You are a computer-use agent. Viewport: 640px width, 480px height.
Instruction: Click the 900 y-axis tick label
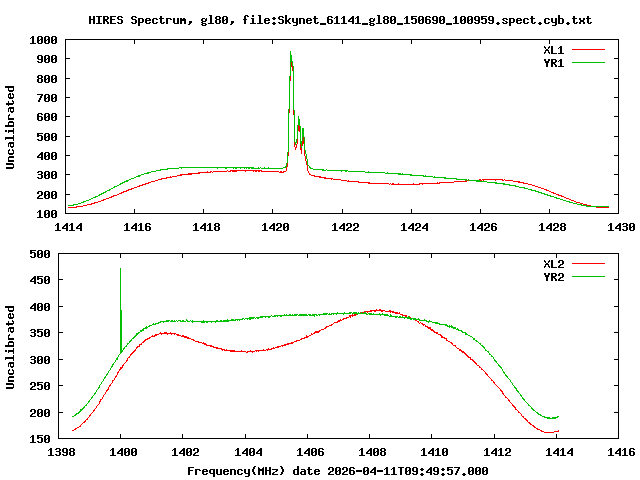47,59
